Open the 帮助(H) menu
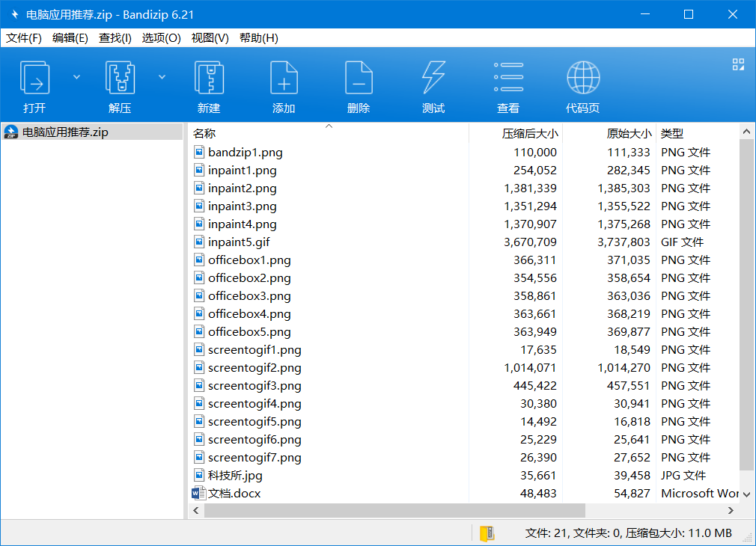This screenshot has width=756, height=546. tap(258, 38)
